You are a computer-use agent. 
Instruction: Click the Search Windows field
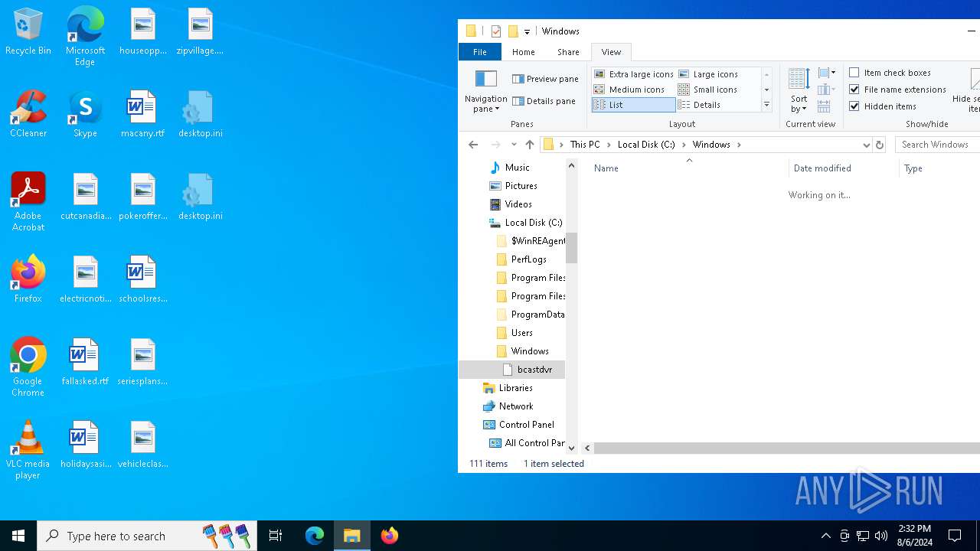[939, 145]
